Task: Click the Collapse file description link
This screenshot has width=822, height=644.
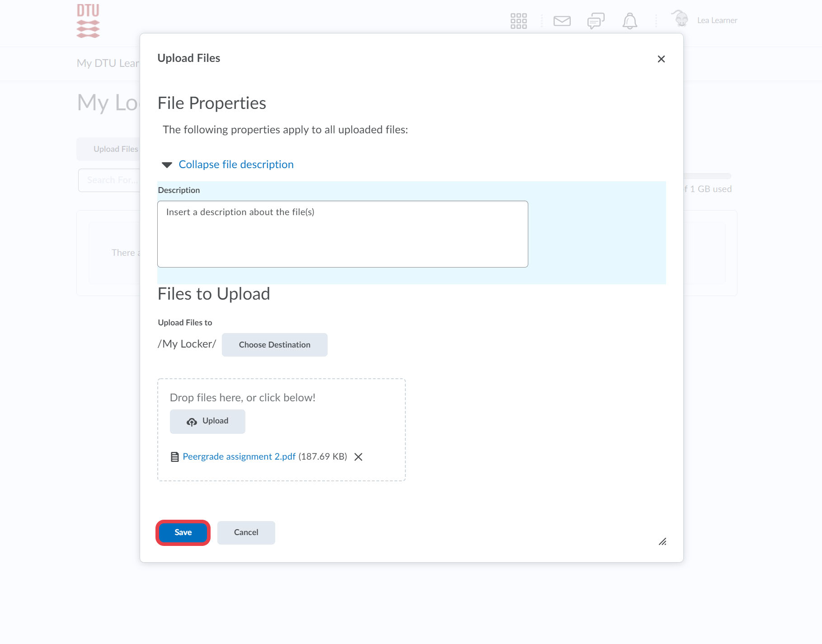Action: pos(236,165)
